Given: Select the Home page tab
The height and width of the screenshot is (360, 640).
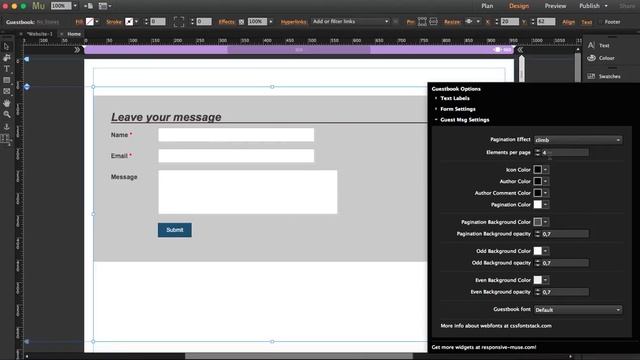Looking at the screenshot, I should point(74,34).
